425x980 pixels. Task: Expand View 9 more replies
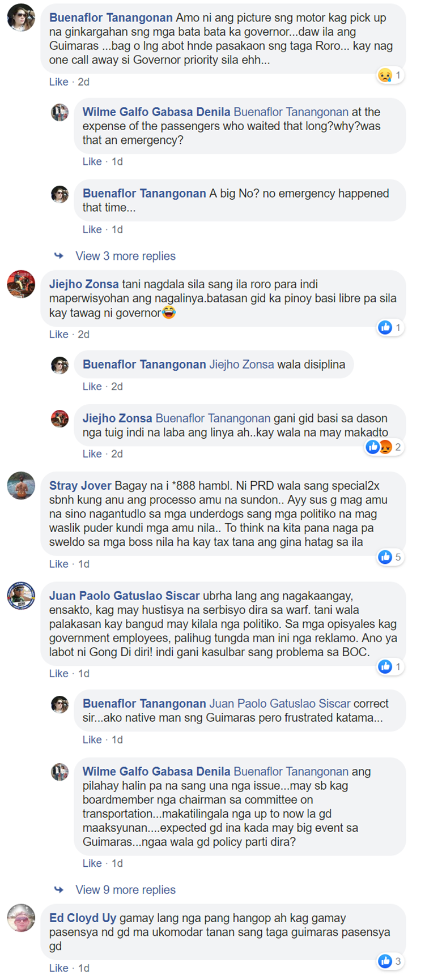125,889
